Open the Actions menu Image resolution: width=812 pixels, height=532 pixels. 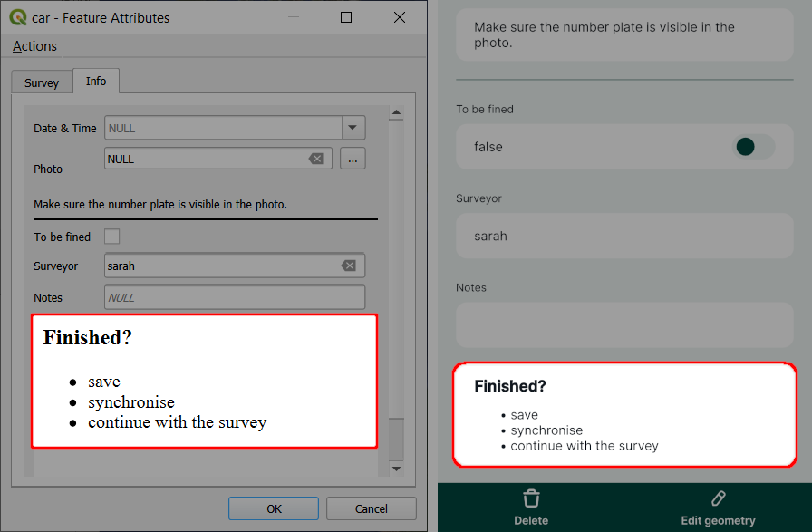(33, 45)
